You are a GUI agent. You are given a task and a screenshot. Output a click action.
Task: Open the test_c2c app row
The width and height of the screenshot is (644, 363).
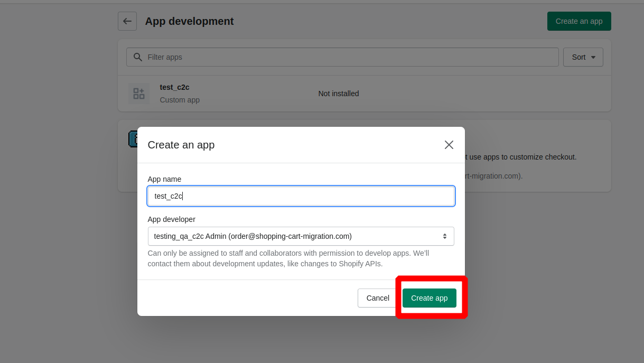(x=365, y=94)
